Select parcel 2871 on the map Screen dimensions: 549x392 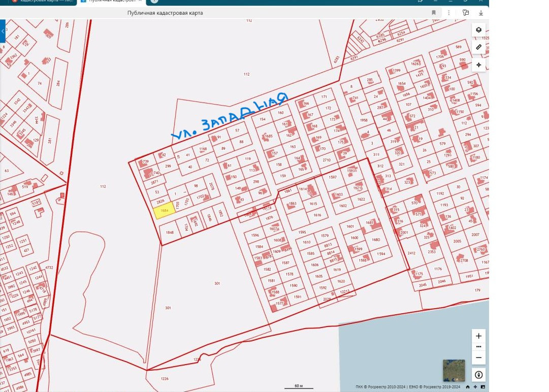[154, 182]
